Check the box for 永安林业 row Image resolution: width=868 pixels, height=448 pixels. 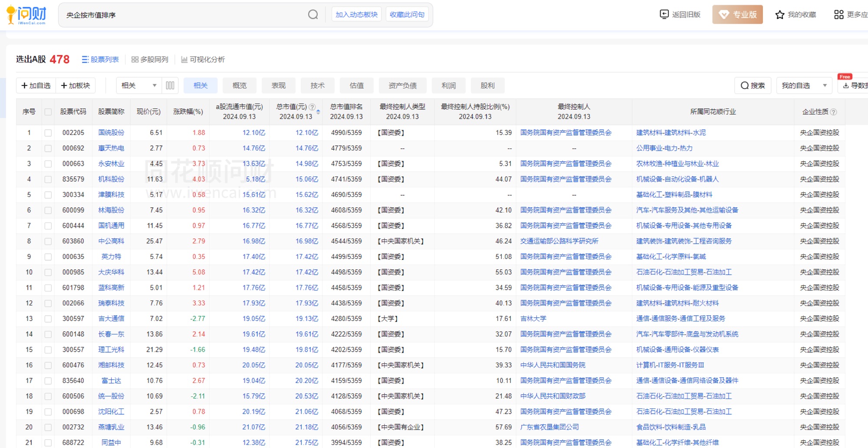click(x=48, y=164)
